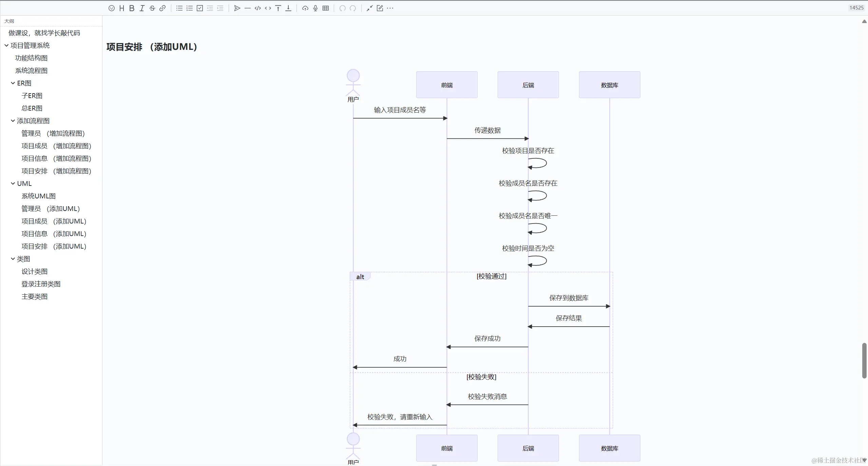The image size is (868, 466).
Task: Go to 系统流程图 in the outline
Action: click(31, 71)
